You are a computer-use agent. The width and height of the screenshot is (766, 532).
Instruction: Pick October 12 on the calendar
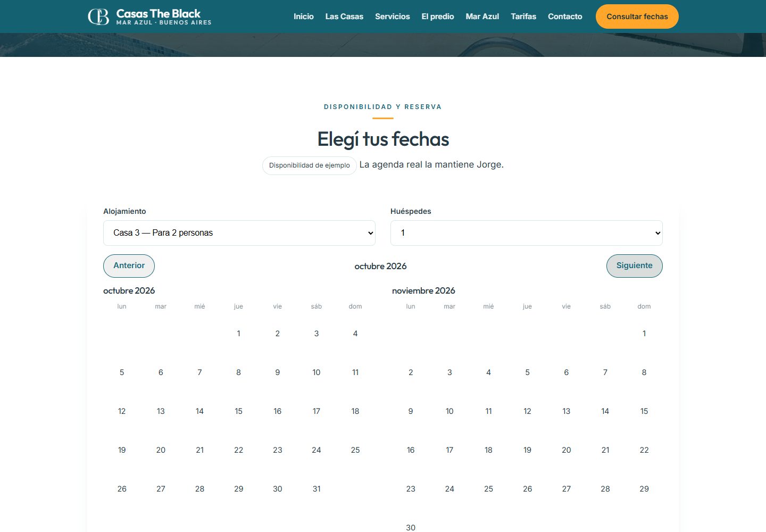pyautogui.click(x=122, y=411)
